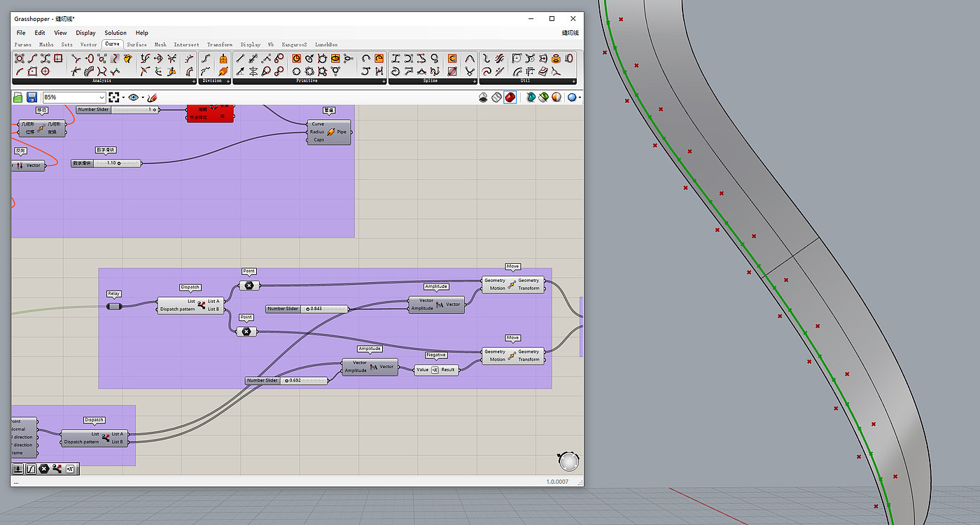The width and height of the screenshot is (980, 525).
Task: Click the Open file green folder icon
Action: (x=19, y=97)
